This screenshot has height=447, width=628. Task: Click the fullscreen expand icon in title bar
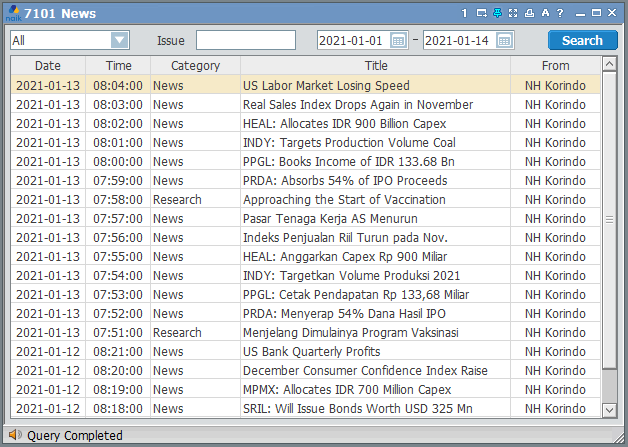pos(513,13)
